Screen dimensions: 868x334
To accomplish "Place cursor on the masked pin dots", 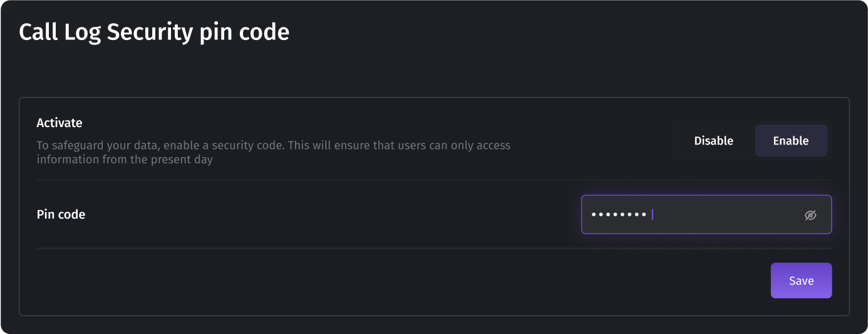I will tap(619, 215).
